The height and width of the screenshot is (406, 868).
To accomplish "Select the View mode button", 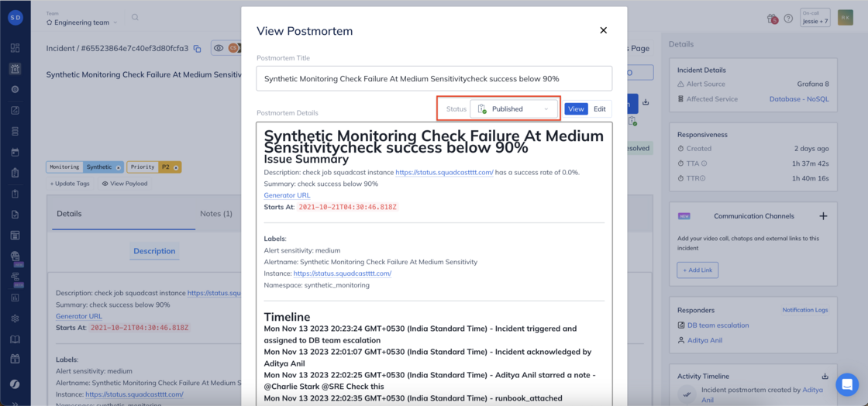I will pyautogui.click(x=576, y=109).
